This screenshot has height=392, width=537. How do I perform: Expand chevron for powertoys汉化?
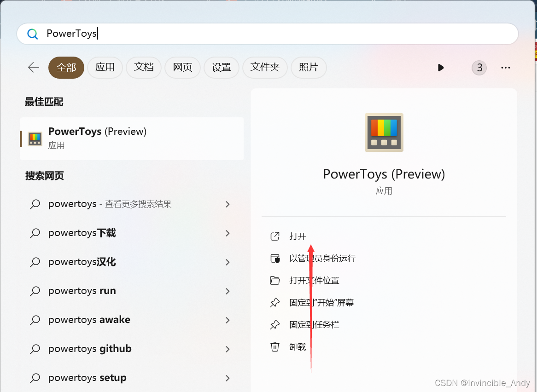pos(228,262)
